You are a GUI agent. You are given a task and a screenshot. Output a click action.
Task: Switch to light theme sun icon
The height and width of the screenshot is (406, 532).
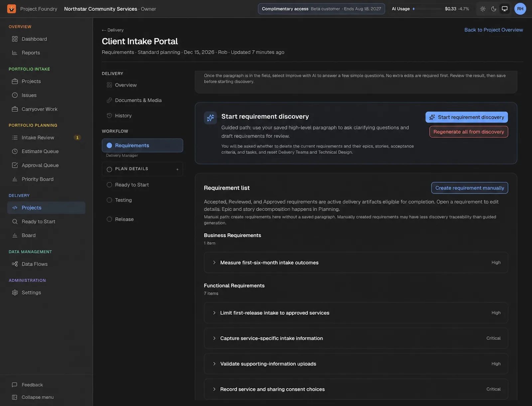(x=483, y=9)
